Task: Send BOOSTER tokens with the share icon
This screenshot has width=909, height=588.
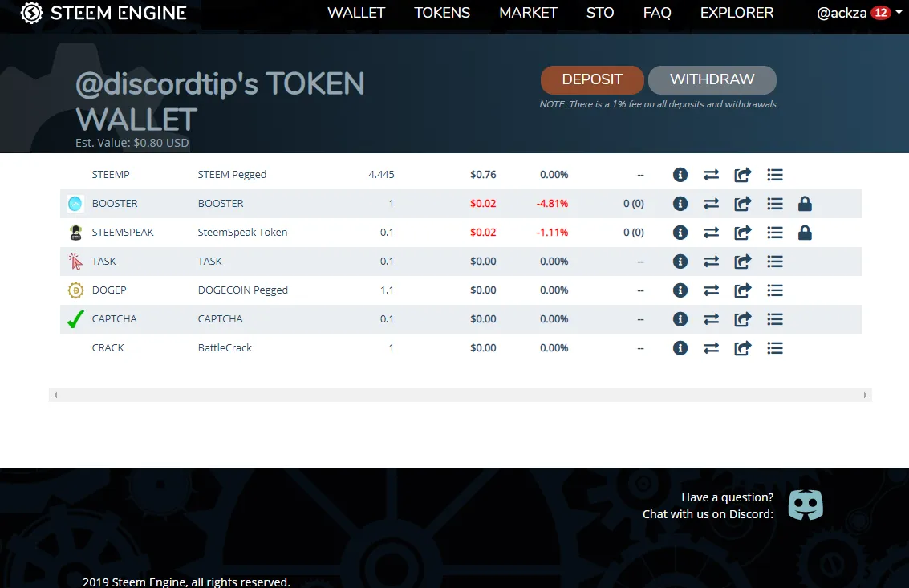Action: point(743,204)
